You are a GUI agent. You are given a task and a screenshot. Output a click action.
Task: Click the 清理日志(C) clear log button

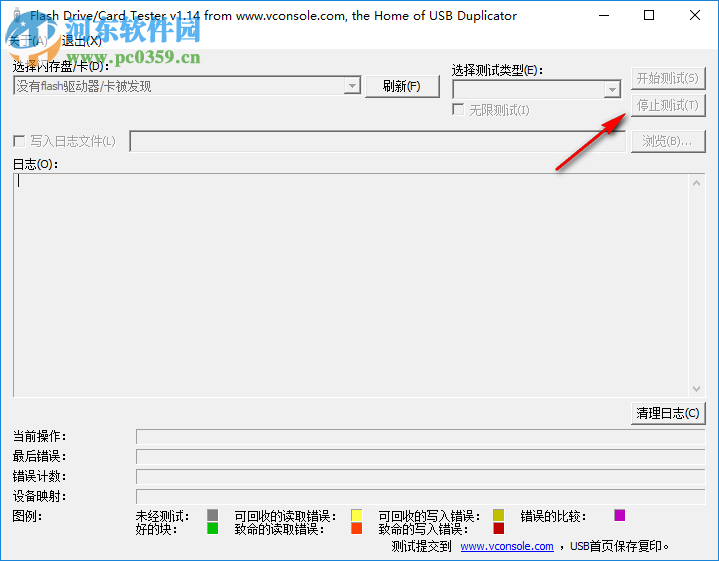tap(668, 413)
